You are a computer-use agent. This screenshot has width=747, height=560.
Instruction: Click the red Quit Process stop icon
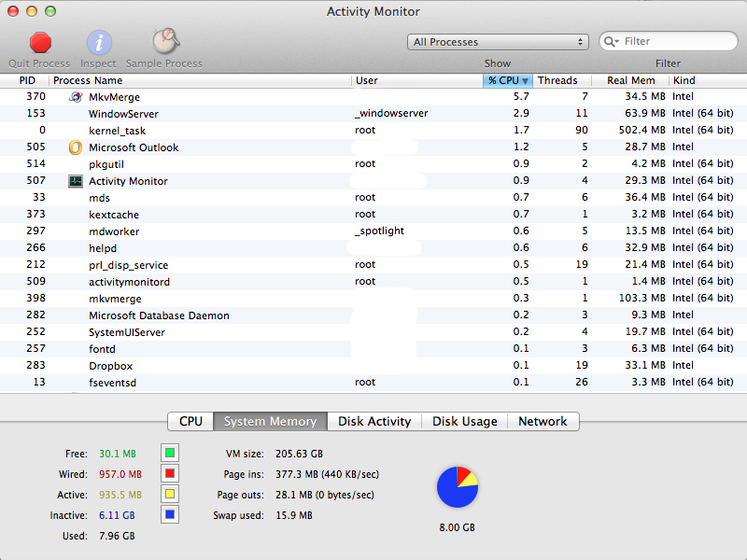(40, 42)
